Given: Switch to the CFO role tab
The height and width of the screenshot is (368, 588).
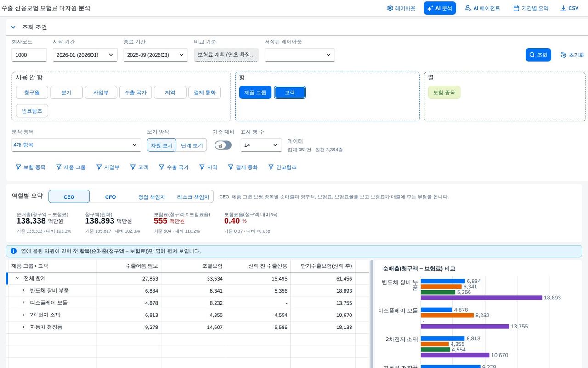Looking at the screenshot, I should point(110,197).
